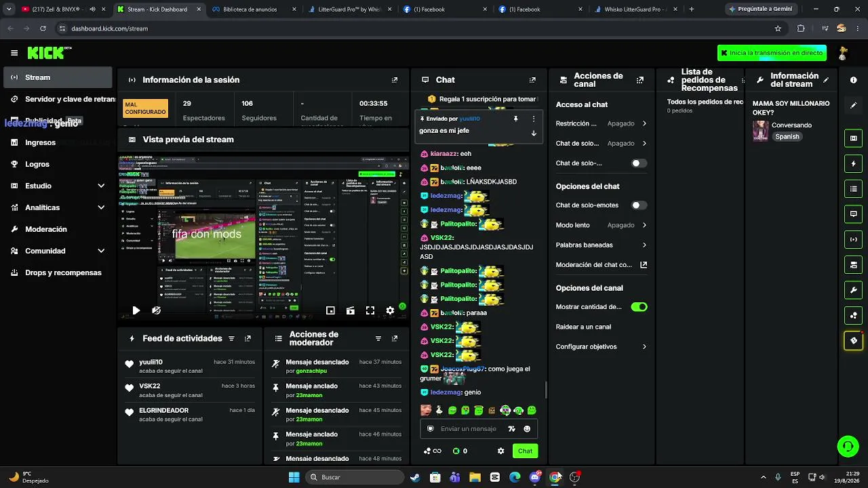The height and width of the screenshot is (488, 868).
Task: Expand the Comunidad sidebar section
Action: tap(57, 251)
